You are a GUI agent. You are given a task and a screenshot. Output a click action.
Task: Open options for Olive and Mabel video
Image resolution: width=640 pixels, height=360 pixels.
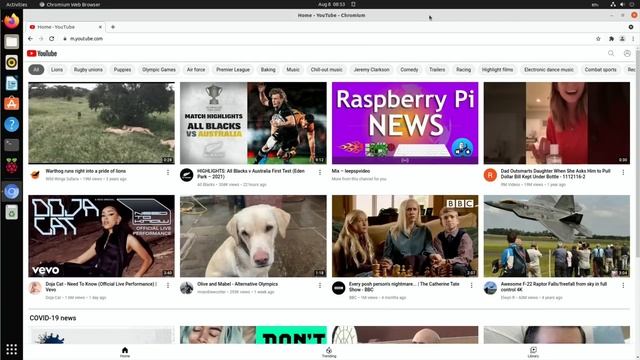point(320,285)
